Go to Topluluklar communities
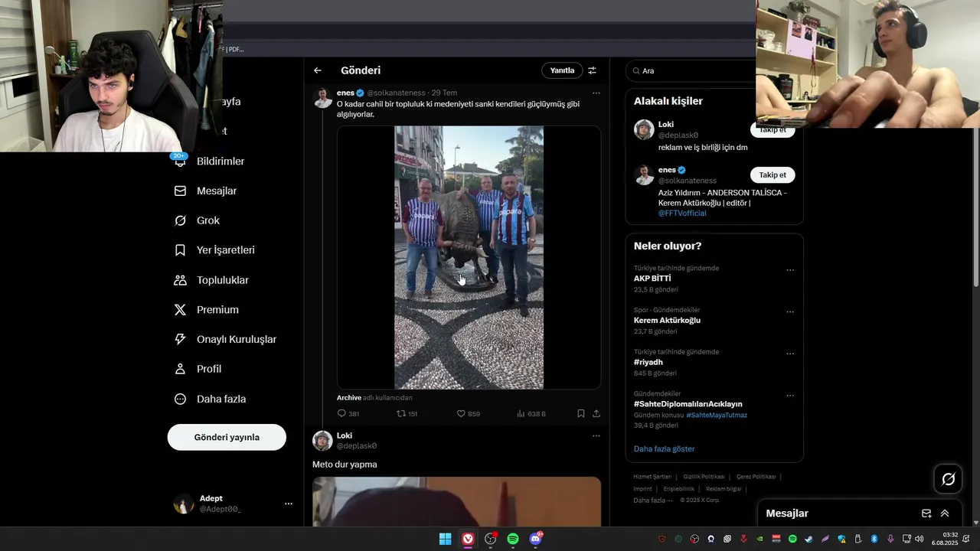The height and width of the screenshot is (551, 980). (211, 280)
